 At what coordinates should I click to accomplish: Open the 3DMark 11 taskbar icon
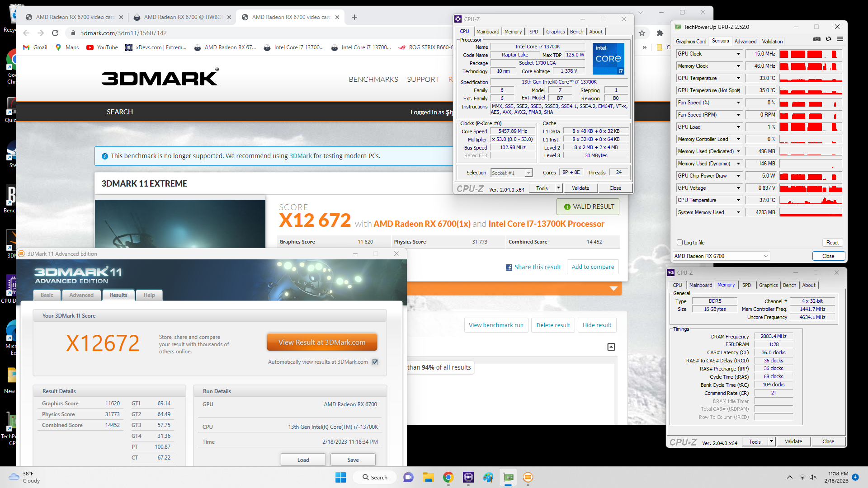click(528, 477)
